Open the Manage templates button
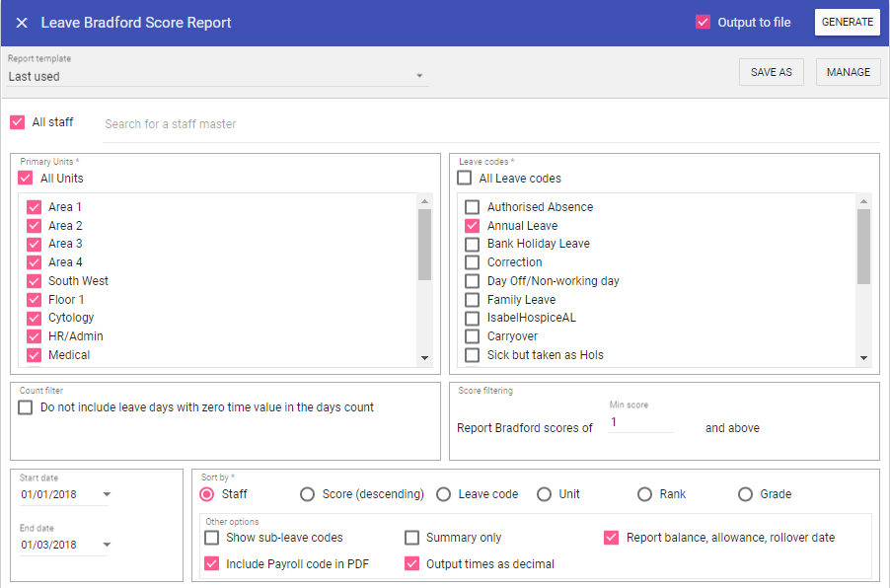 point(848,72)
